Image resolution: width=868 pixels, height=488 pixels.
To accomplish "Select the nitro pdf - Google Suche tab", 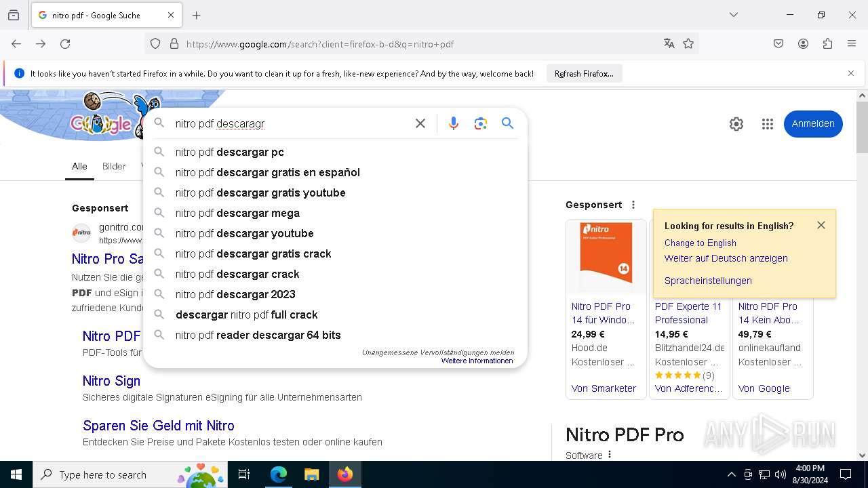I will pyautogui.click(x=105, y=15).
